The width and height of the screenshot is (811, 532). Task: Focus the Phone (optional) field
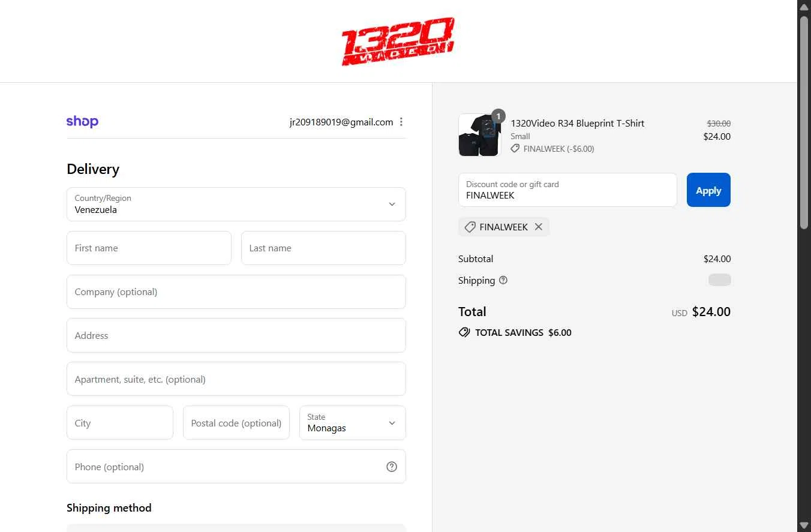236,467
